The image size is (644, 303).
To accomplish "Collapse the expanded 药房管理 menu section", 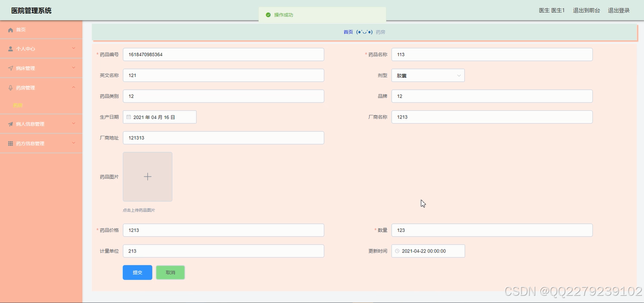I will [x=41, y=87].
